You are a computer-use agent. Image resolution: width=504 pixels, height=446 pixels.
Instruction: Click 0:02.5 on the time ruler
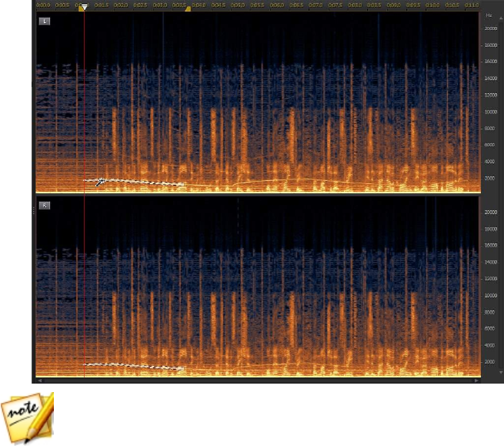(140, 5)
